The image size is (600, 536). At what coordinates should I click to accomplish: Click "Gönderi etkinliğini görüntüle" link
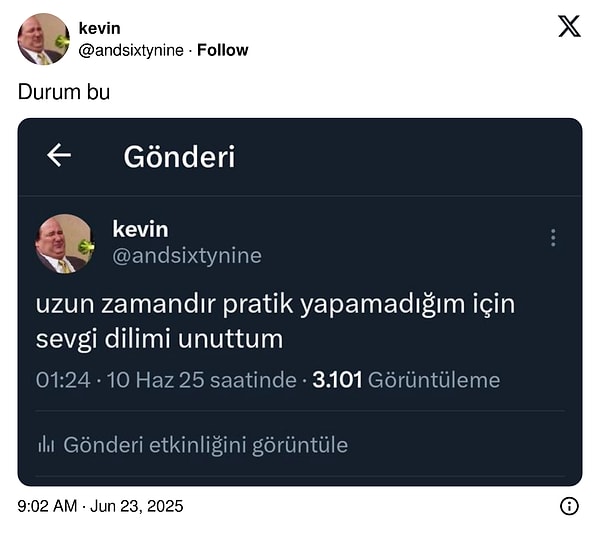pos(205,445)
